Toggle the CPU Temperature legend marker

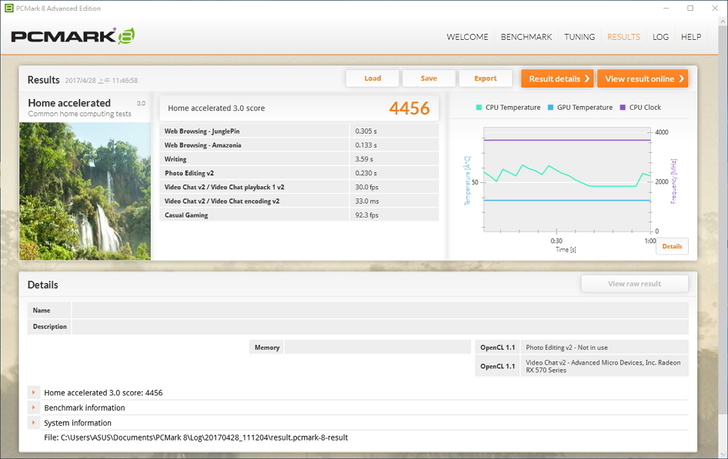479,107
